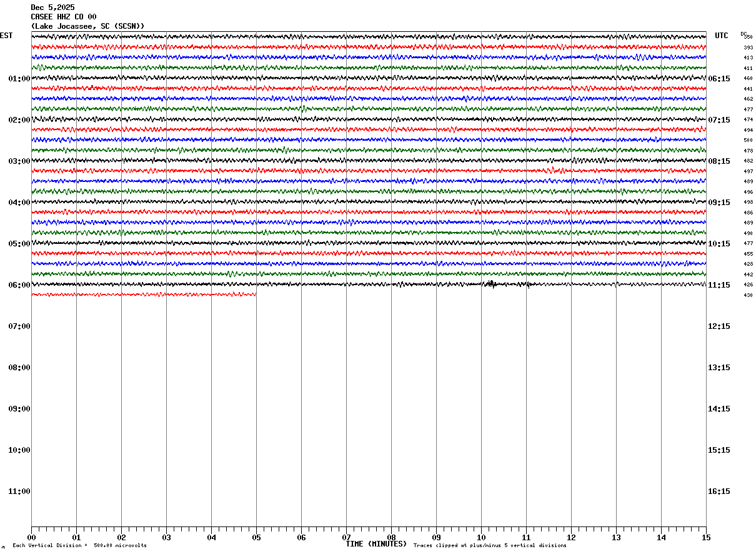Click the '13:15' UTC time label
Screen dimensions: 756x554
pos(719,368)
